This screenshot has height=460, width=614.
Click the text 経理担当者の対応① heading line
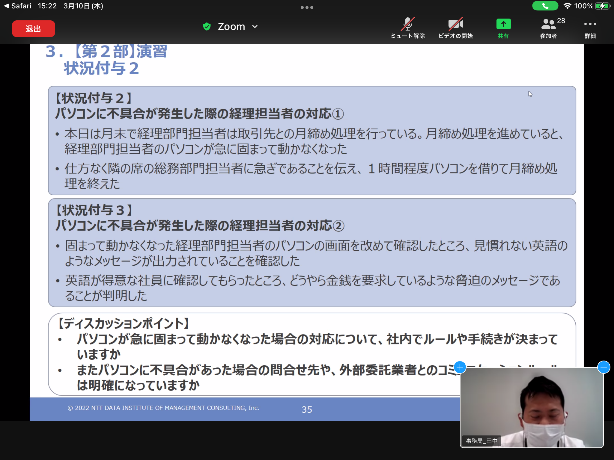coord(199,114)
